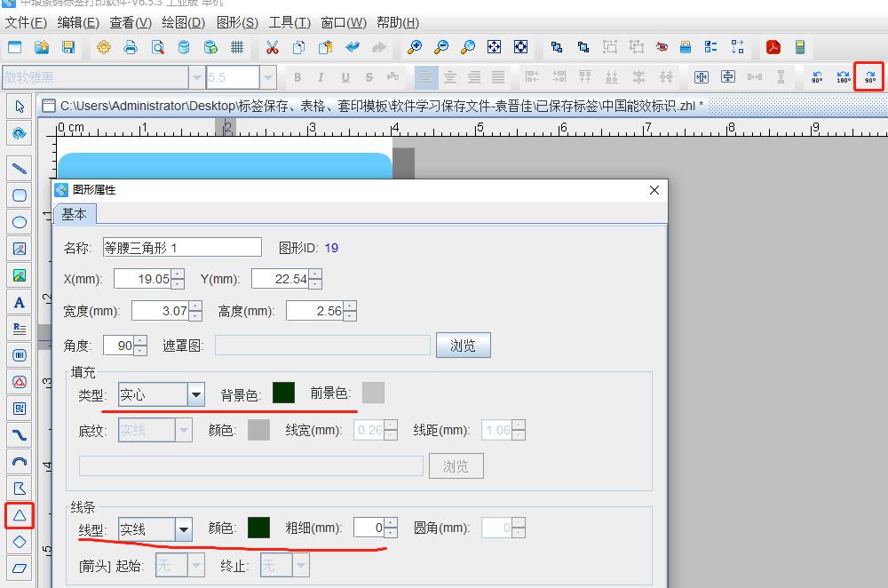Viewport: 888px width, 588px height.
Task: Click inside the 名称 input field
Action: click(x=182, y=246)
